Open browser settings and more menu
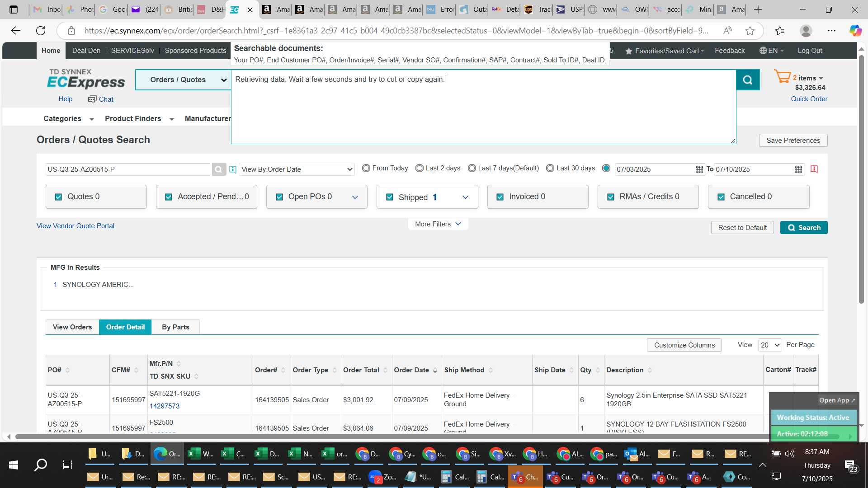This screenshot has height=488, width=868. coord(831,31)
